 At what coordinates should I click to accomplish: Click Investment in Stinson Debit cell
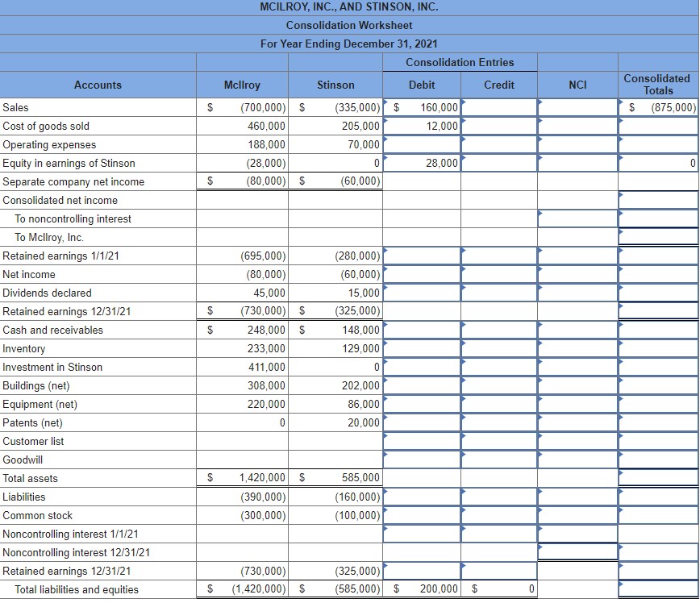(x=422, y=367)
